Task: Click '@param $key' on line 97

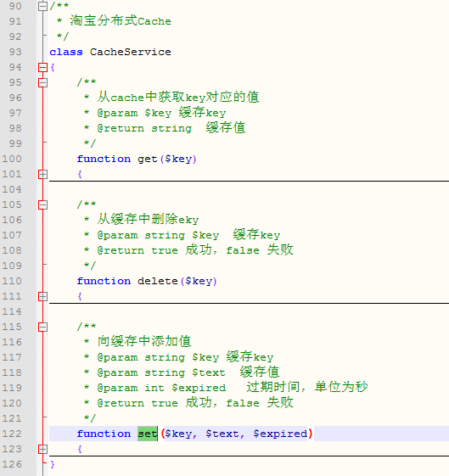Action: point(134,113)
